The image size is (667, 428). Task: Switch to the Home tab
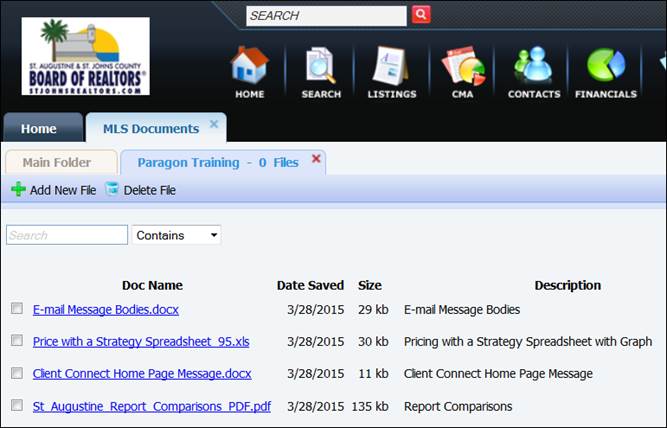point(39,129)
